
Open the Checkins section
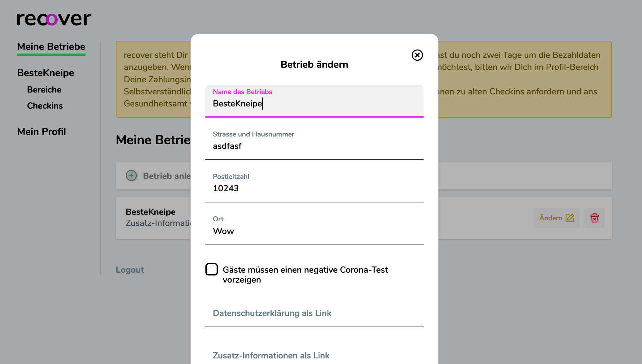point(45,106)
